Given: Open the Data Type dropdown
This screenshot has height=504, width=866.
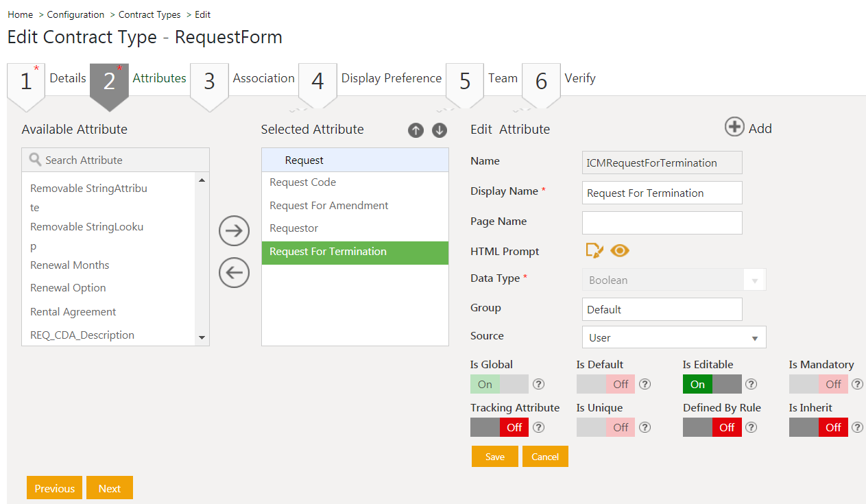Looking at the screenshot, I should click(673, 280).
